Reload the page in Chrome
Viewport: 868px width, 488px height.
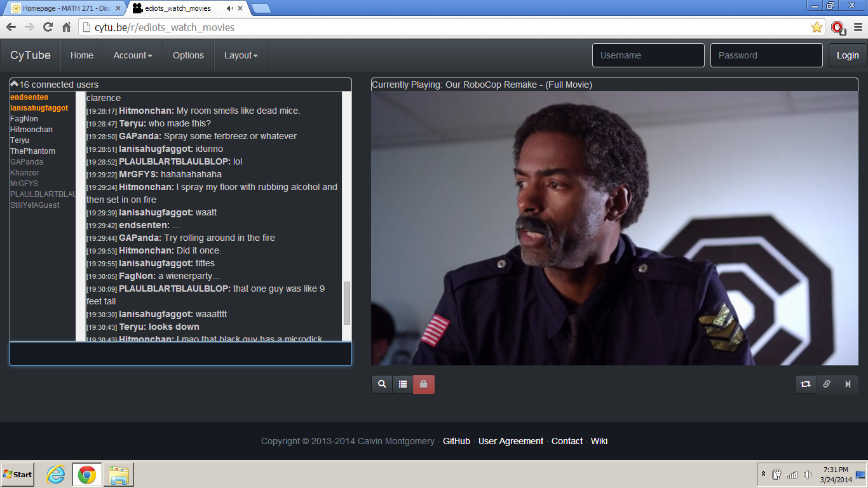48,27
